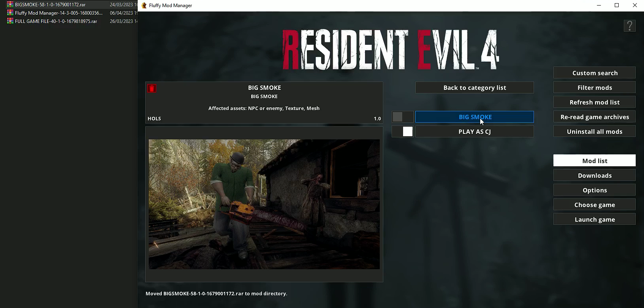This screenshot has height=308, width=644.
Task: Open Filter mods
Action: (595, 87)
